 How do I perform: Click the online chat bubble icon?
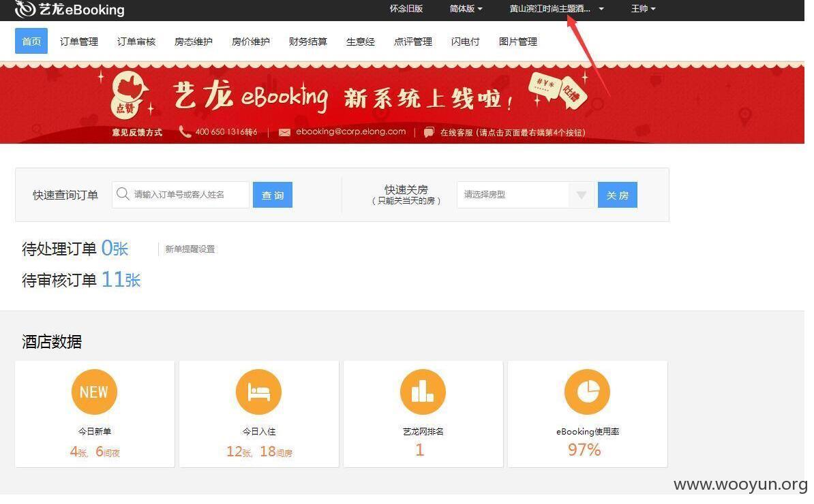(x=429, y=133)
